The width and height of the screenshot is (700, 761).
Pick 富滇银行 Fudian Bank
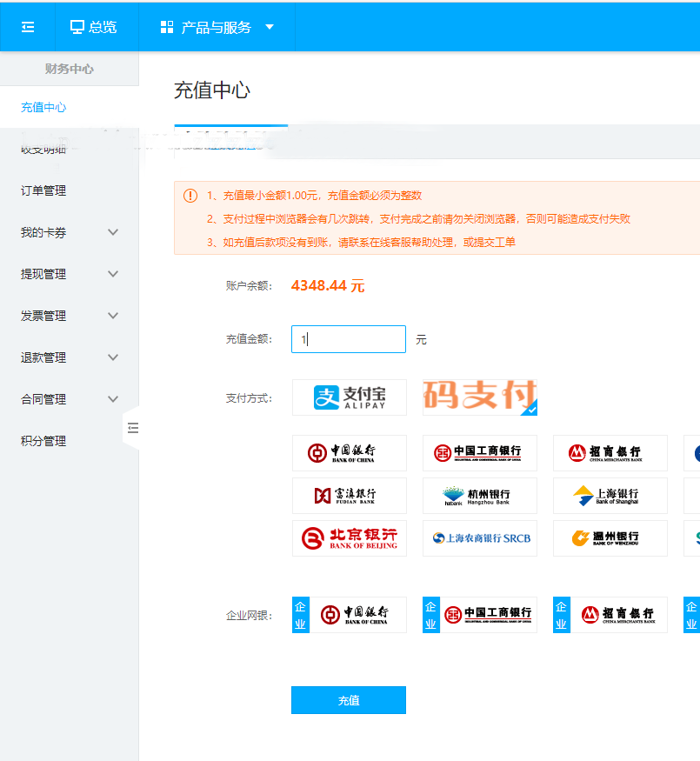pos(350,496)
